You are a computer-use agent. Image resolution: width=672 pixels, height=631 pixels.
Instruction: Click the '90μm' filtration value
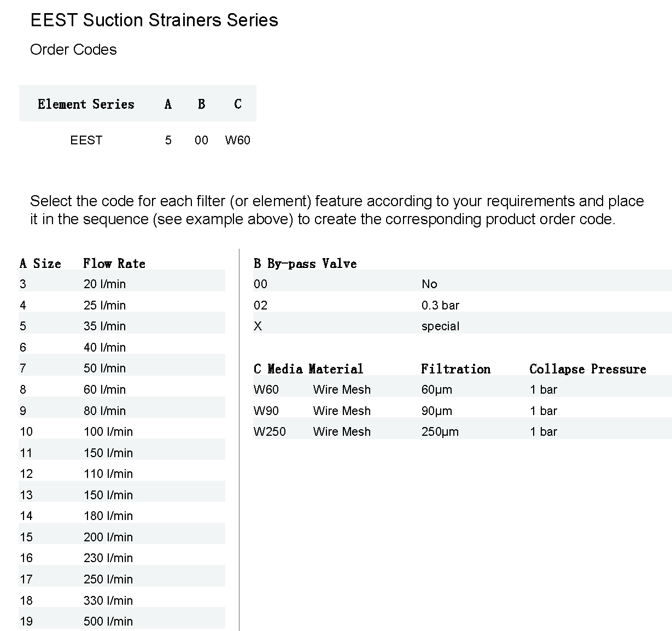436,411
